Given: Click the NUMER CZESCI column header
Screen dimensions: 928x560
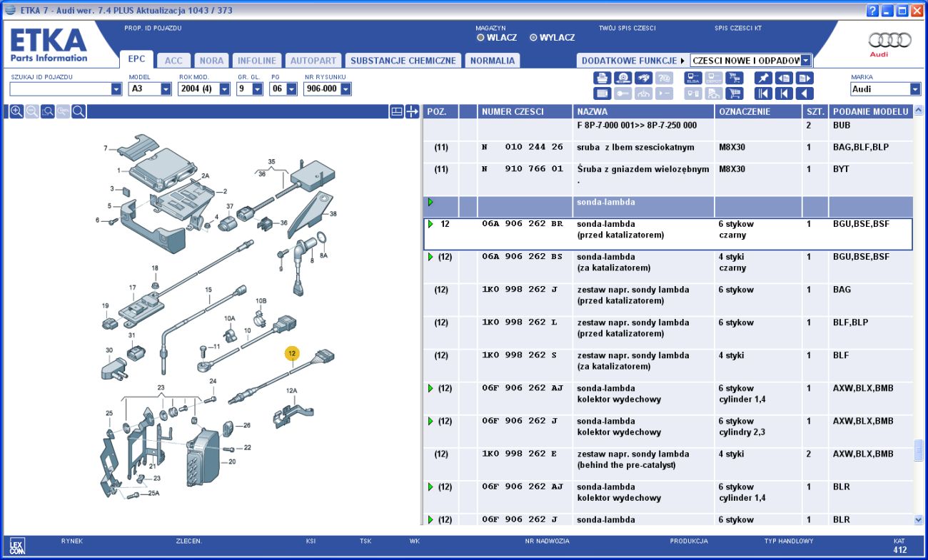Looking at the screenshot, I should (525, 112).
